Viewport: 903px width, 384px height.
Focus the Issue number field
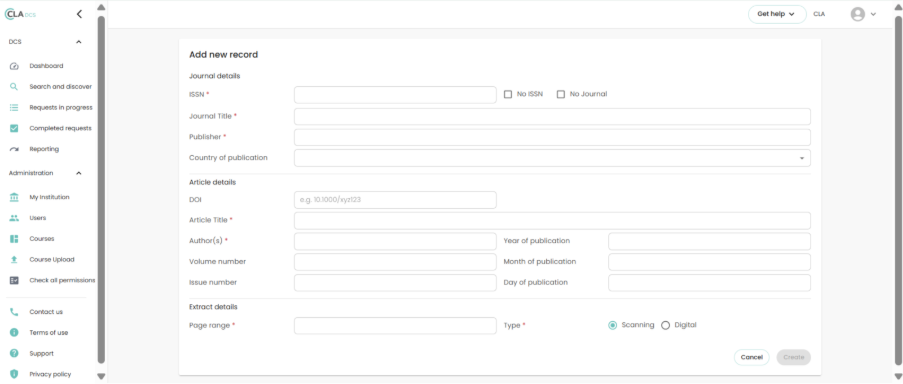point(395,283)
